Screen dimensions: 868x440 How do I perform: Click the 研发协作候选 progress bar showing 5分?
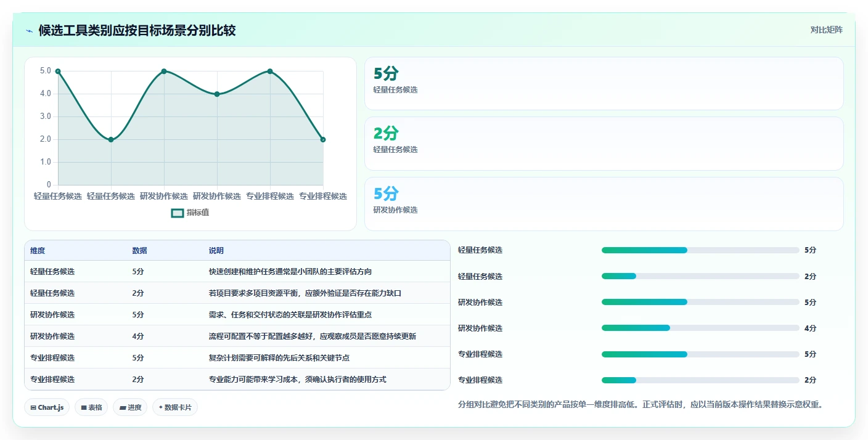pos(700,302)
